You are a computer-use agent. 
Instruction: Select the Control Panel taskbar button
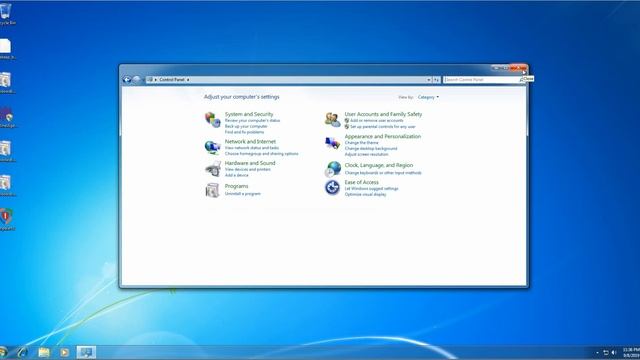tap(86, 352)
